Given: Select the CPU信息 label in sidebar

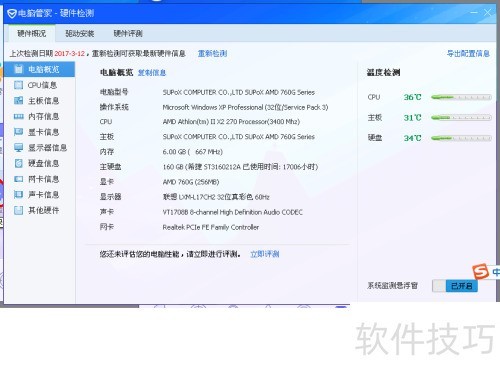Looking at the screenshot, I should pos(42,85).
